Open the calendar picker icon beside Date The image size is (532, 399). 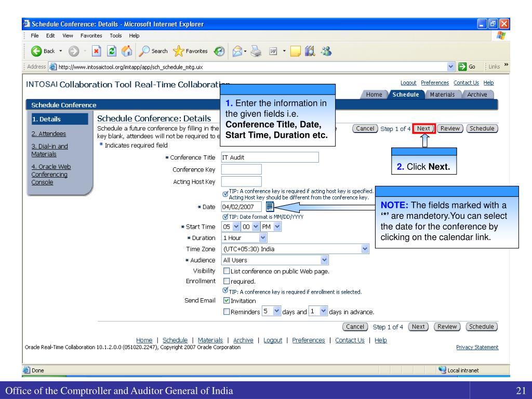click(270, 206)
